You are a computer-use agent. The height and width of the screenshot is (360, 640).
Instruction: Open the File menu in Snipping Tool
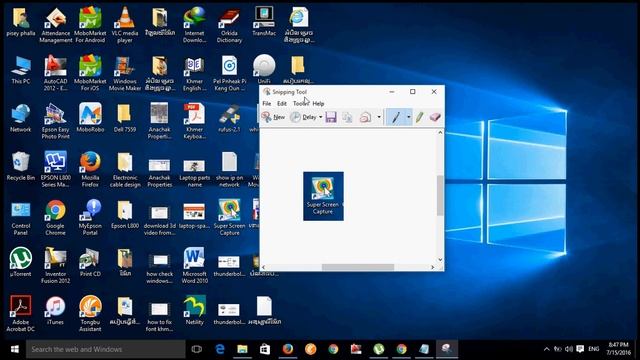267,104
